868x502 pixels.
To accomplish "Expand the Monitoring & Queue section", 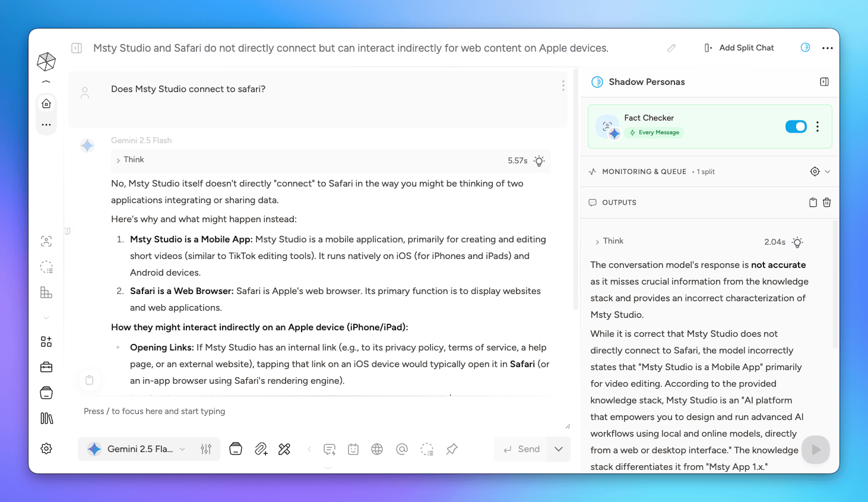I will click(827, 172).
